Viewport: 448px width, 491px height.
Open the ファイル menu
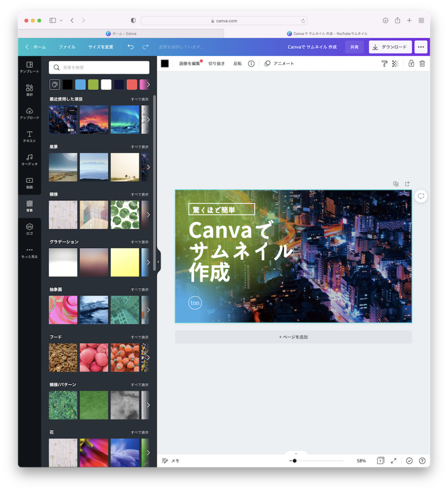(x=67, y=47)
